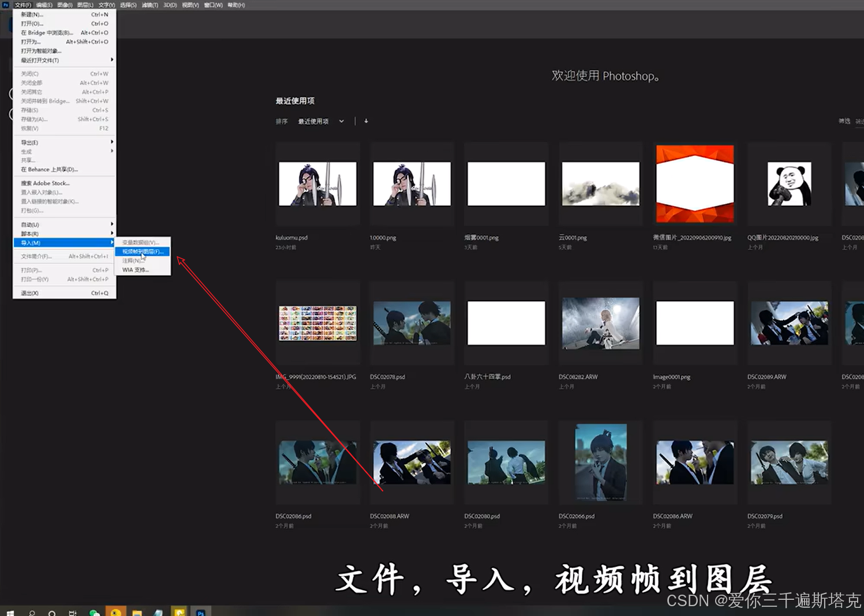
Task: Open the DSC02086.ARW thumbnail
Action: pos(695,463)
